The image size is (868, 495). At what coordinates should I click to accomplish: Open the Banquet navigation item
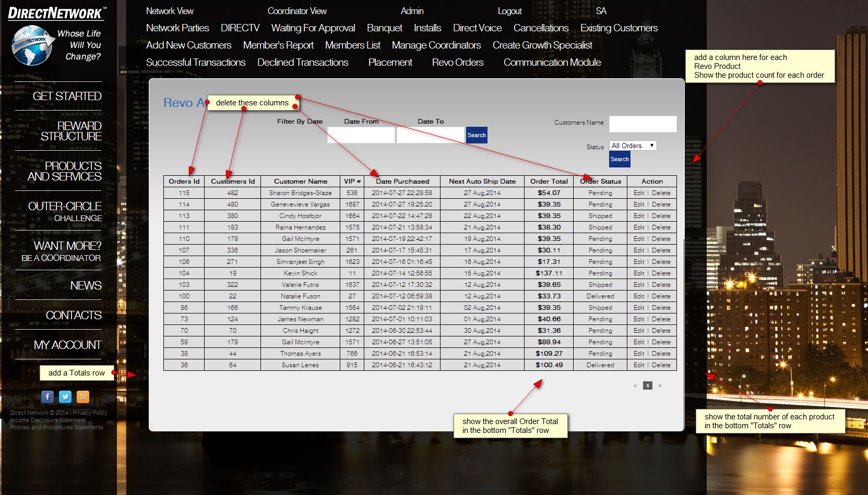[x=385, y=28]
